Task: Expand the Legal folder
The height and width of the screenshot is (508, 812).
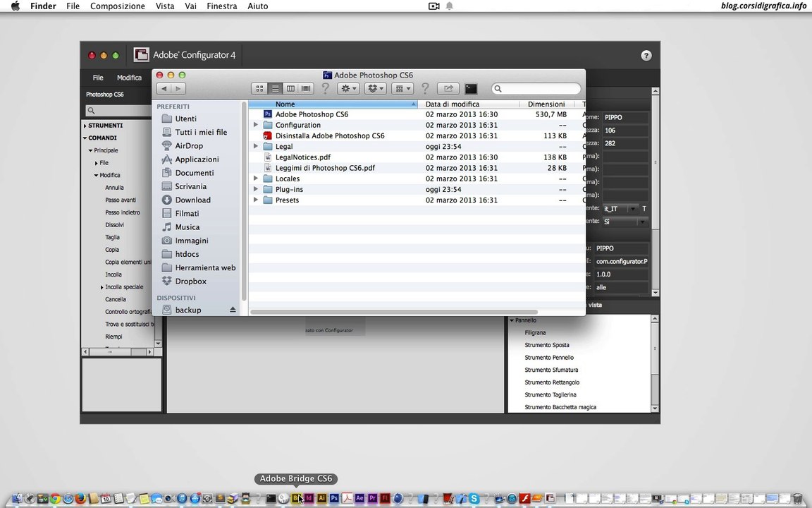Action: (255, 146)
